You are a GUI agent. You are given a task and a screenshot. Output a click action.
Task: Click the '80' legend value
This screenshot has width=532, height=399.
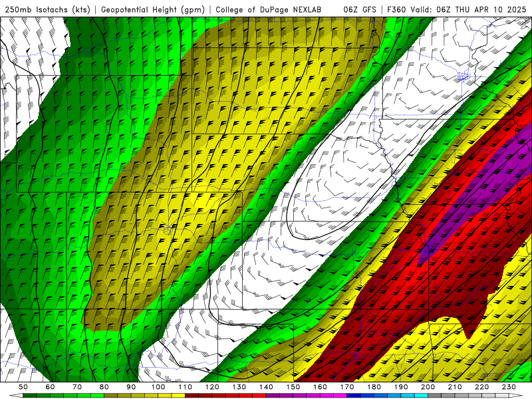(104, 387)
